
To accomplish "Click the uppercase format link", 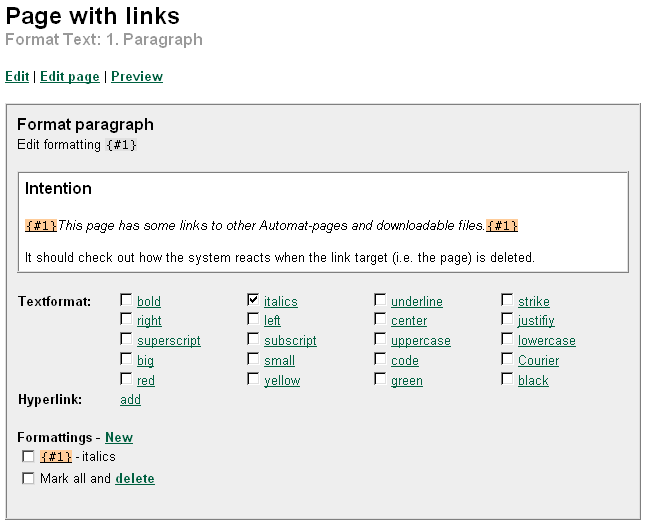I will coord(420,340).
